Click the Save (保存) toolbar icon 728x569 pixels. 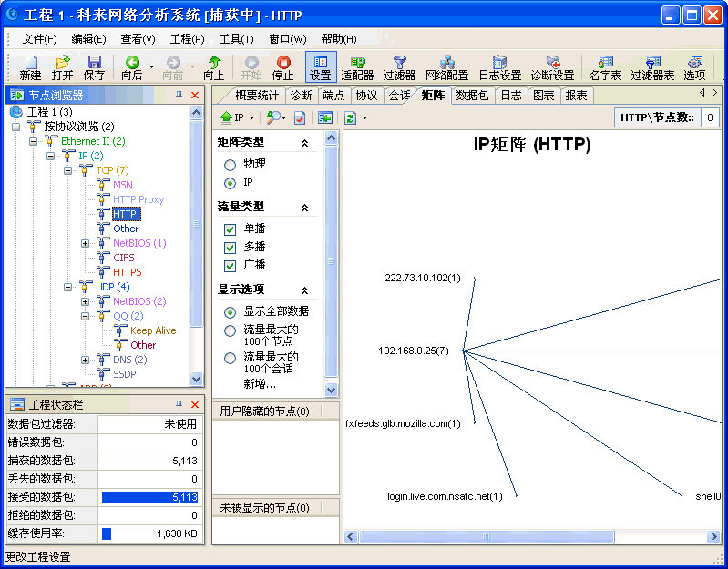pos(94,67)
